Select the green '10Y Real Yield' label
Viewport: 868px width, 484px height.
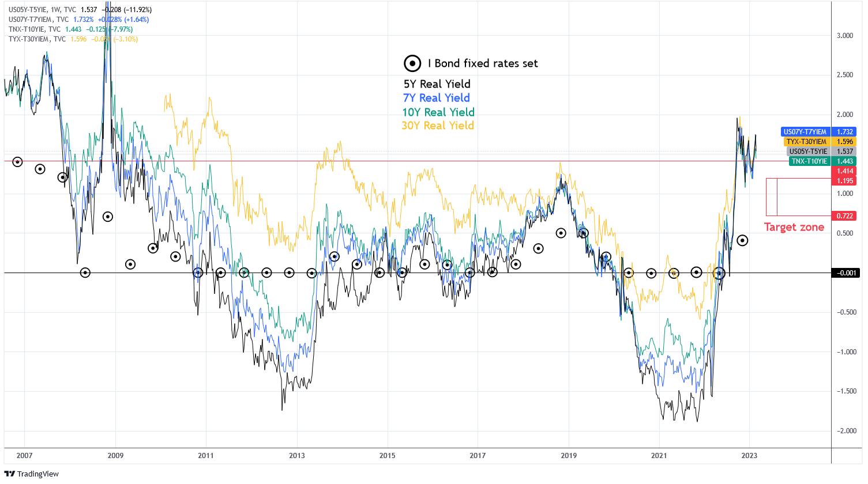438,112
